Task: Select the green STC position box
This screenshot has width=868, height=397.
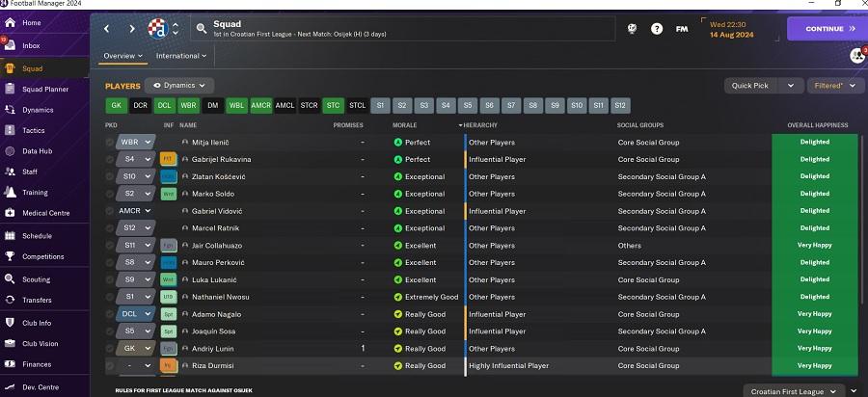Action: click(x=334, y=105)
